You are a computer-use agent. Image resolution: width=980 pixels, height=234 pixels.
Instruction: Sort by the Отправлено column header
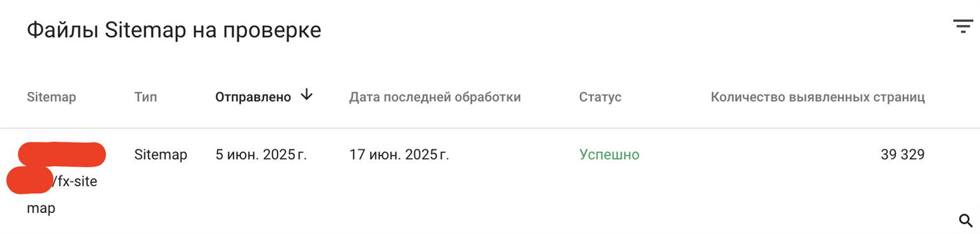click(253, 97)
